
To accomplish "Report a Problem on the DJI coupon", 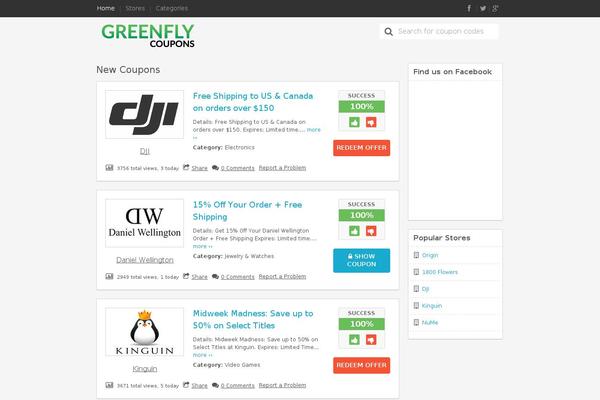I will tap(282, 168).
